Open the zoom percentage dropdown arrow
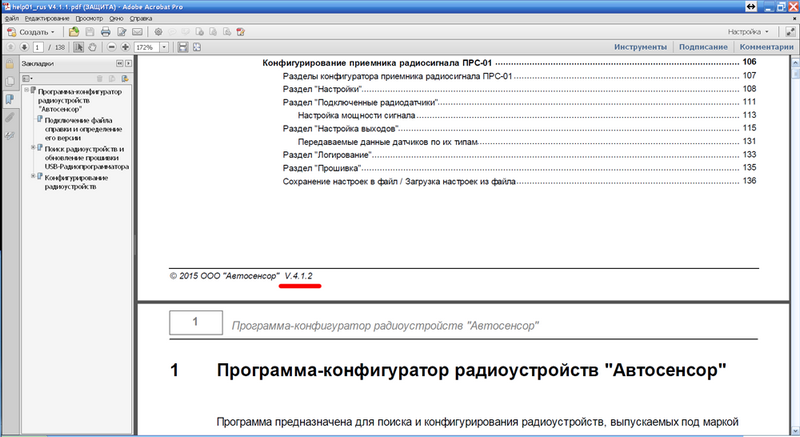 [x=164, y=47]
